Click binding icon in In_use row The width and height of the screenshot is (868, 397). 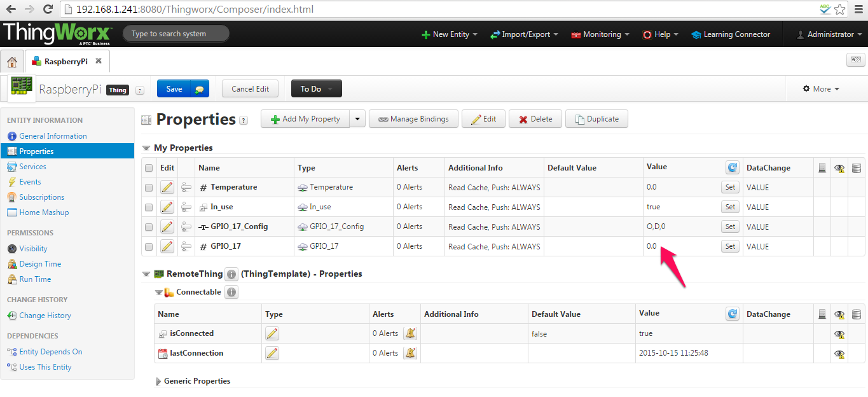[186, 207]
